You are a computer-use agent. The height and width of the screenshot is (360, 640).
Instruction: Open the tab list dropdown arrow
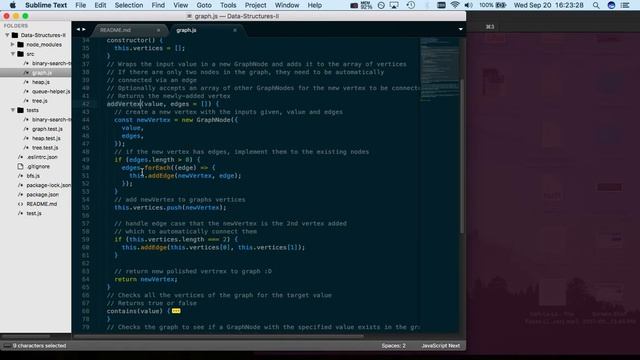(460, 29)
